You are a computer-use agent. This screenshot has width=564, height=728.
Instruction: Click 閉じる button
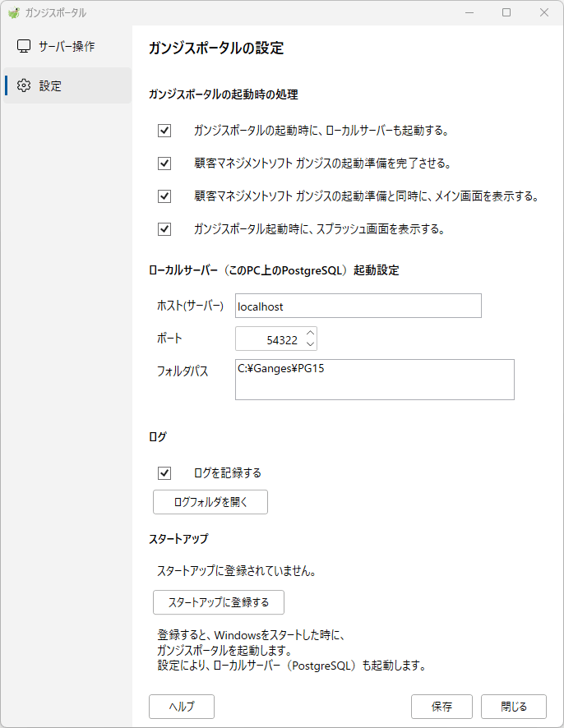pyautogui.click(x=514, y=707)
